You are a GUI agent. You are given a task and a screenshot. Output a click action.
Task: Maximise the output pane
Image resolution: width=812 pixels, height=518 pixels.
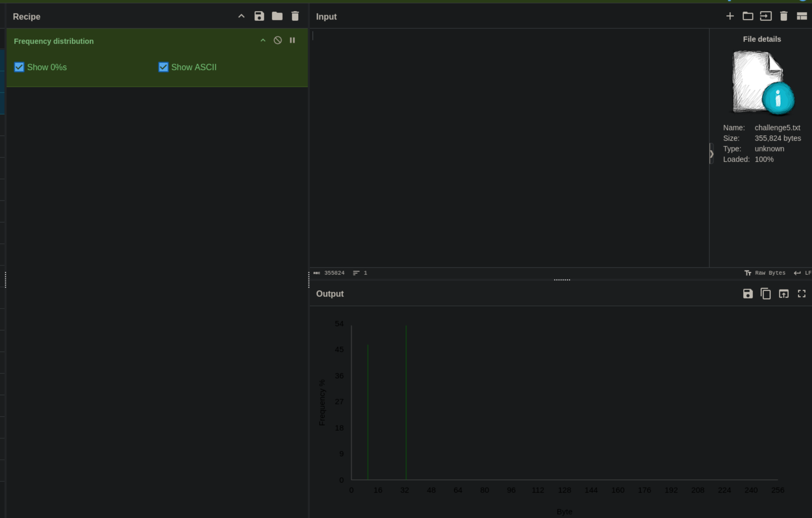801,294
